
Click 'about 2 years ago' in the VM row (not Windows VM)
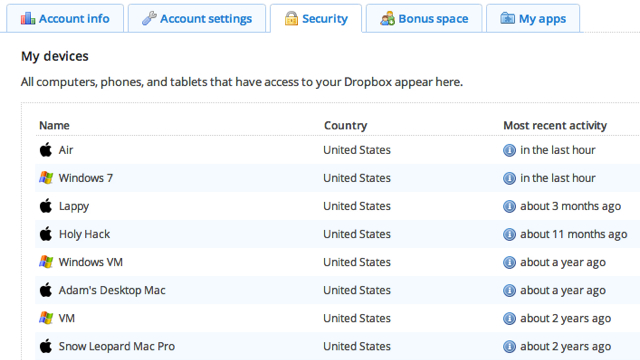[565, 318]
